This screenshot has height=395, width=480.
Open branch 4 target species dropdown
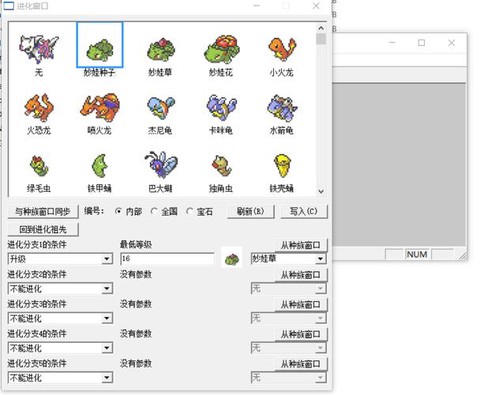pos(288,348)
